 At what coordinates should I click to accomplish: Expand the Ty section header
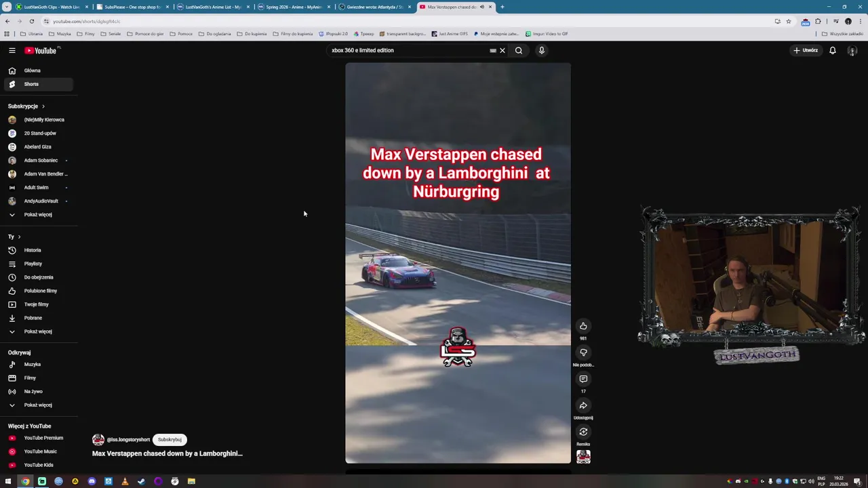[14, 237]
